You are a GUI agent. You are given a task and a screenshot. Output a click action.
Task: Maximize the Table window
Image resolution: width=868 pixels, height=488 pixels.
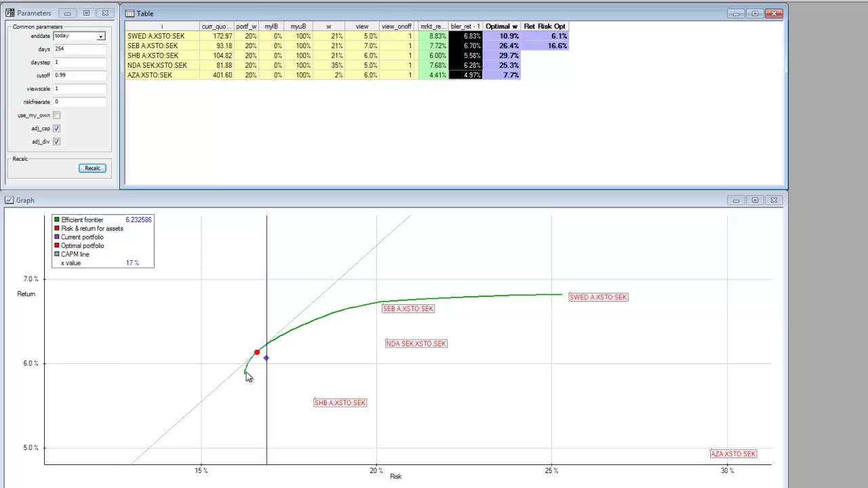tap(755, 13)
